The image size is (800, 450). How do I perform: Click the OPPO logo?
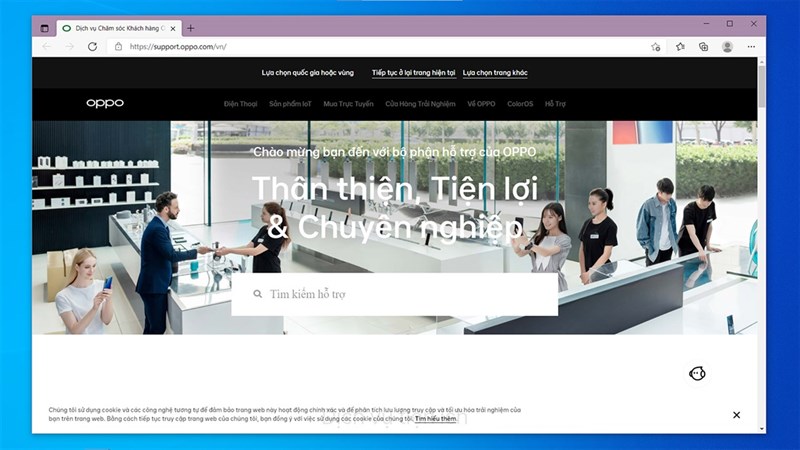pos(105,103)
